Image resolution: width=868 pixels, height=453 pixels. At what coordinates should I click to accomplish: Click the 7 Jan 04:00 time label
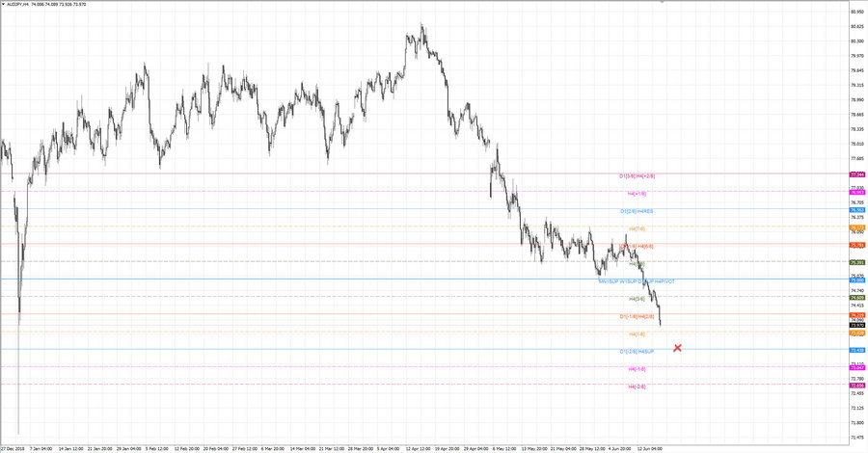[x=41, y=448]
